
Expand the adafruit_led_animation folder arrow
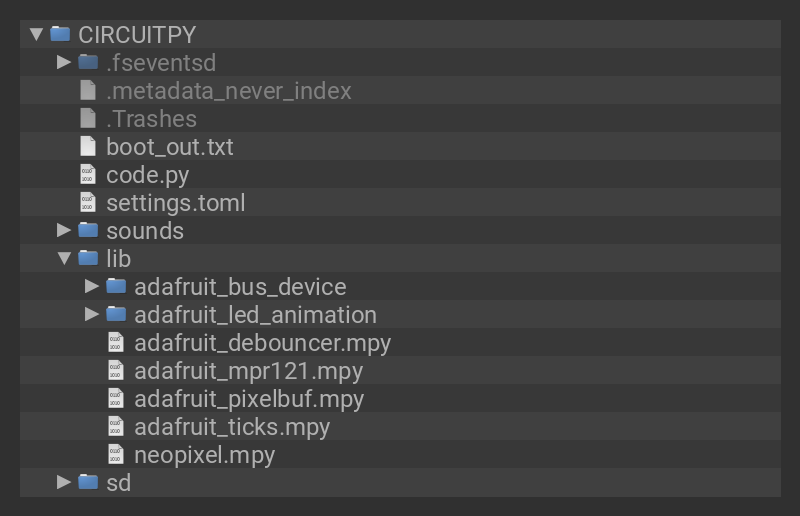click(x=92, y=315)
